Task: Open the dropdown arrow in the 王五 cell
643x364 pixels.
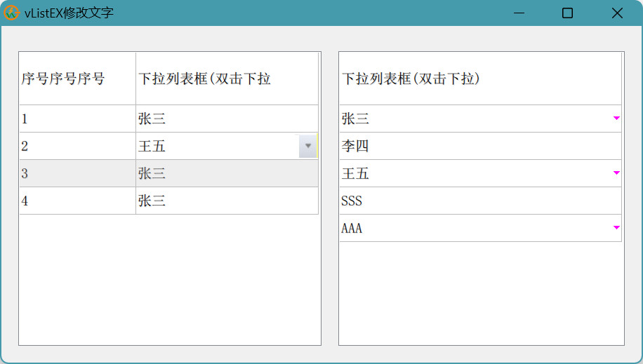Action: [x=307, y=146]
